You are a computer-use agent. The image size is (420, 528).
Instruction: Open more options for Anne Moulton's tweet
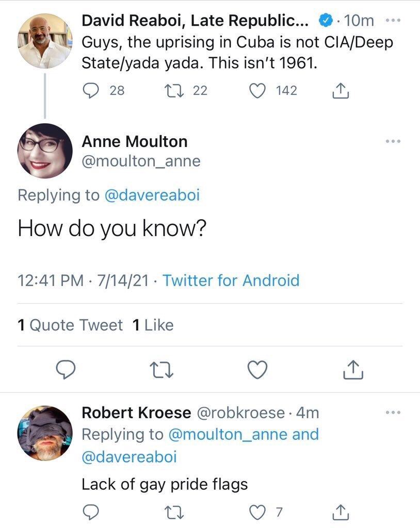point(393,141)
